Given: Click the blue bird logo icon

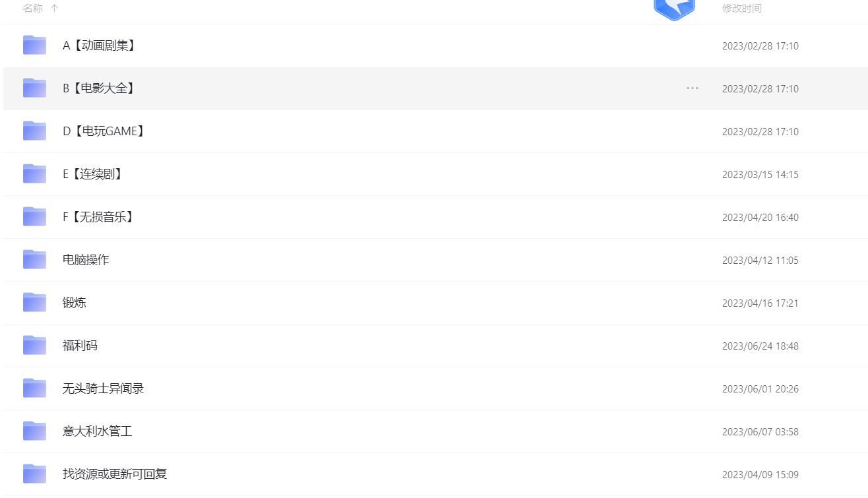Looking at the screenshot, I should tap(674, 9).
